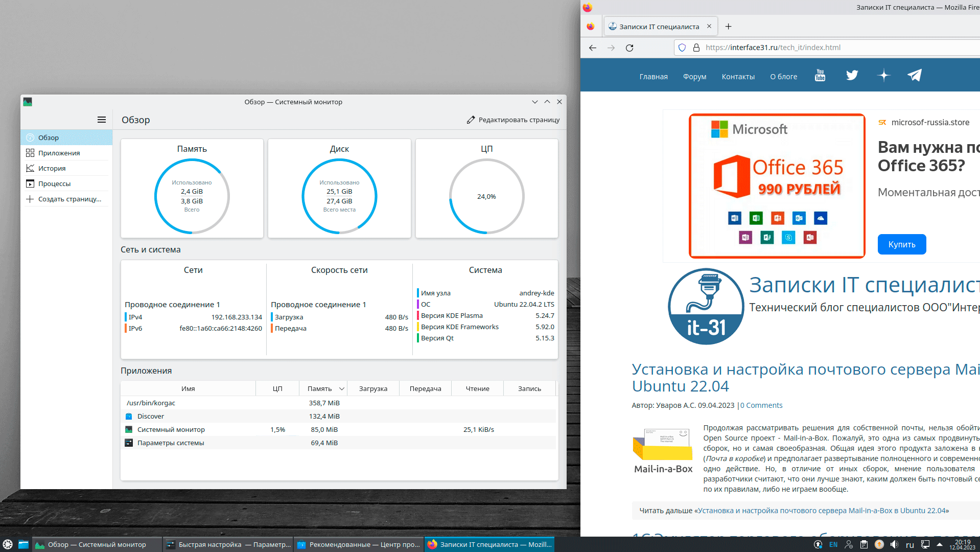
Task: Select the Discover row in applications table
Action: [151, 417]
